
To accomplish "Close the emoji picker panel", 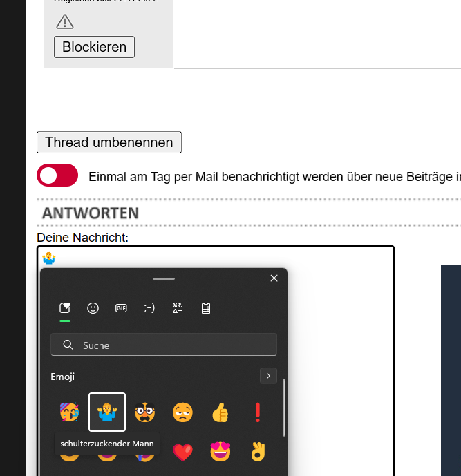I will pyautogui.click(x=274, y=278).
